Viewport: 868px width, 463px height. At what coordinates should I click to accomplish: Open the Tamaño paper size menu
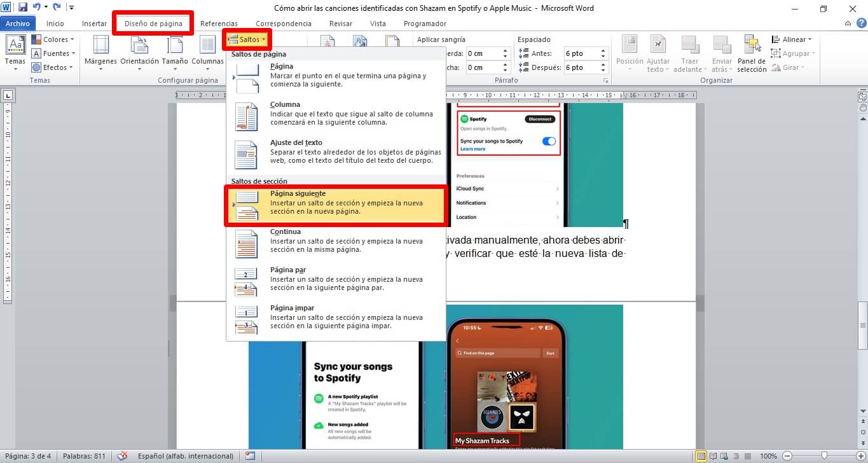click(174, 53)
